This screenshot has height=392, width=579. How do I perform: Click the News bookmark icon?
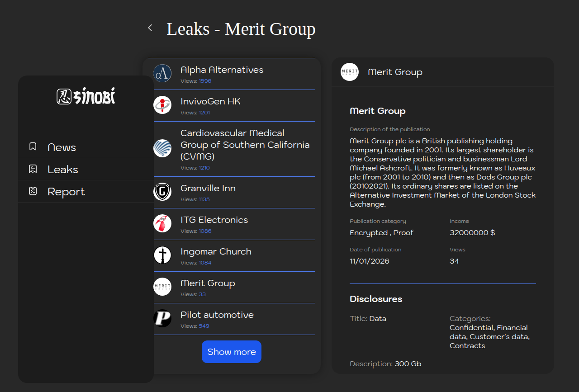pyautogui.click(x=33, y=146)
